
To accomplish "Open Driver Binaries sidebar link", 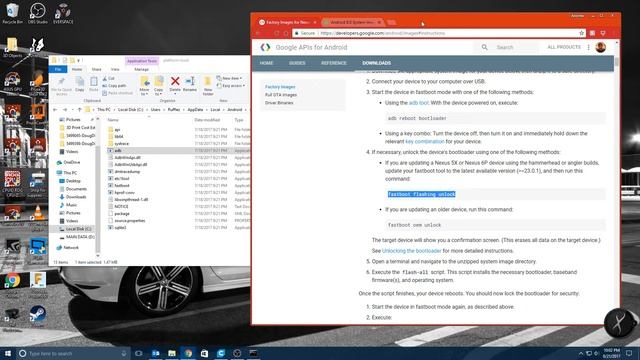I will (x=279, y=103).
